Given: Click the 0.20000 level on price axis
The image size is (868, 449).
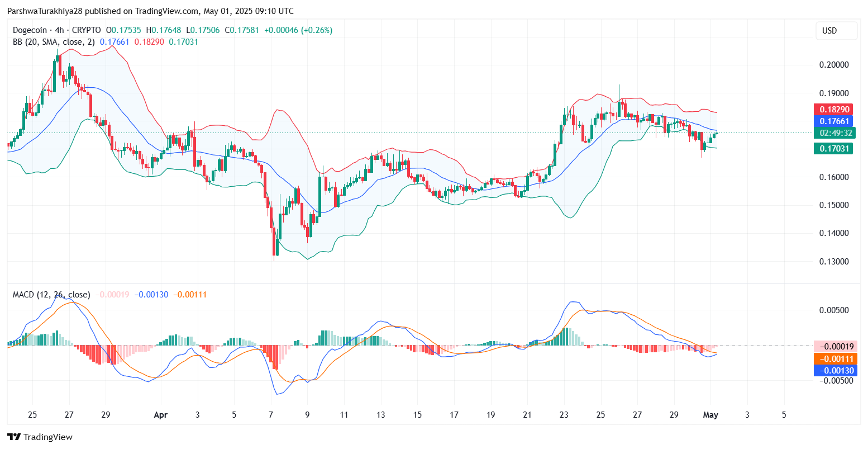Looking at the screenshot, I should pos(833,65).
